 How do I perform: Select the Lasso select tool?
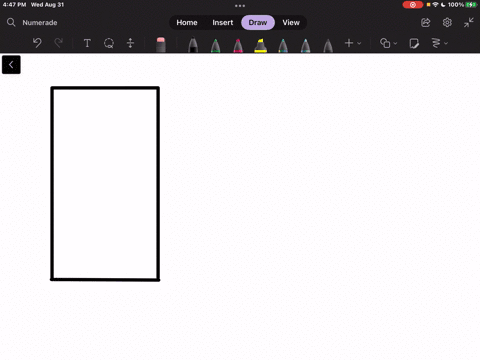[x=109, y=43]
